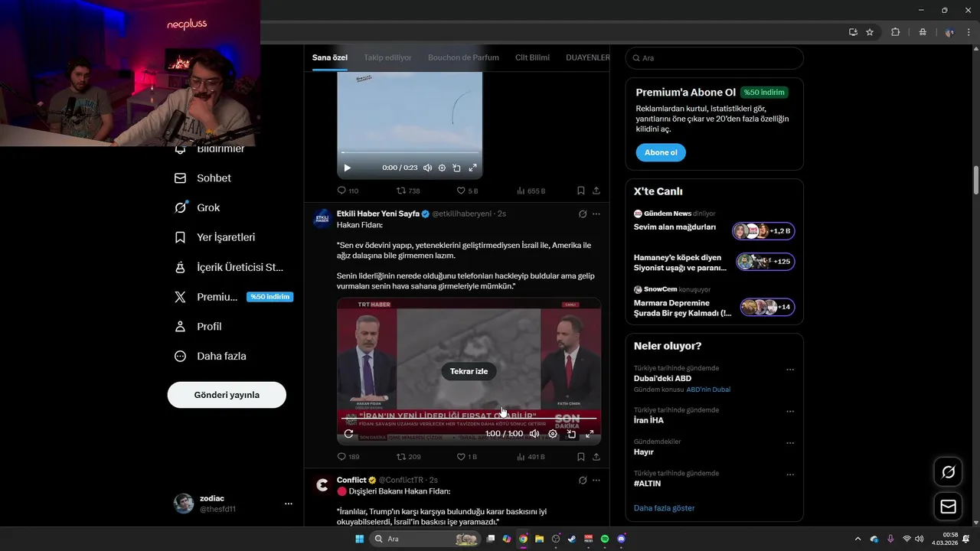Fullscreen the Hakan Fidan video
Image resolution: width=980 pixels, height=551 pixels.
coord(590,434)
